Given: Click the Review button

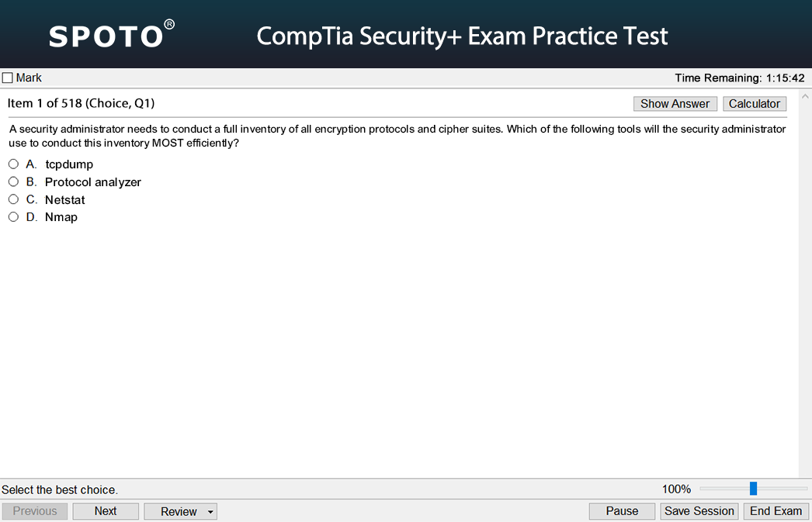Looking at the screenshot, I should [179, 512].
